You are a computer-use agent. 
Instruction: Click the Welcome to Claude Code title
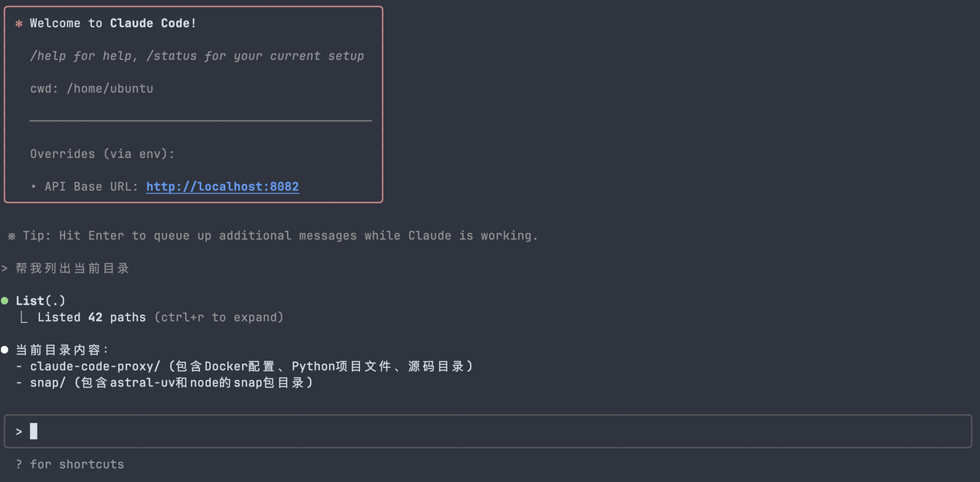coord(113,24)
